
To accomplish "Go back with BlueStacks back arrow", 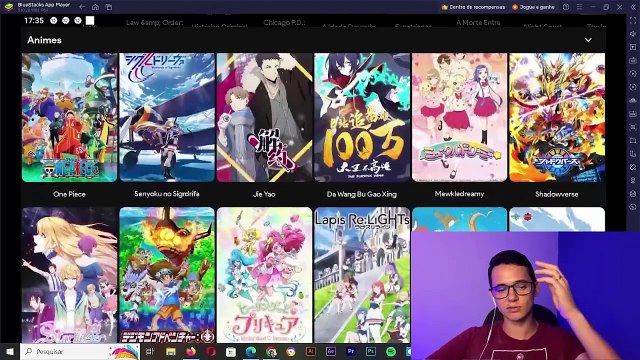I will [x=82, y=7].
